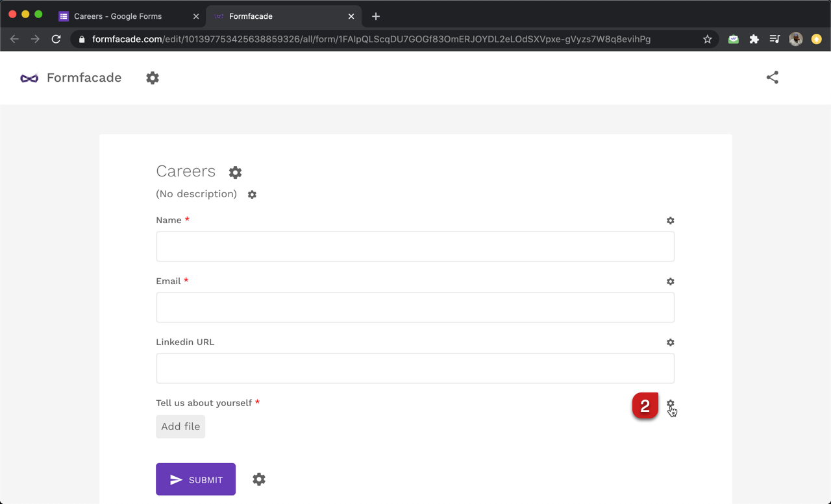Switch to Careers - Google Forms tab
The height and width of the screenshot is (504, 831).
tap(118, 16)
